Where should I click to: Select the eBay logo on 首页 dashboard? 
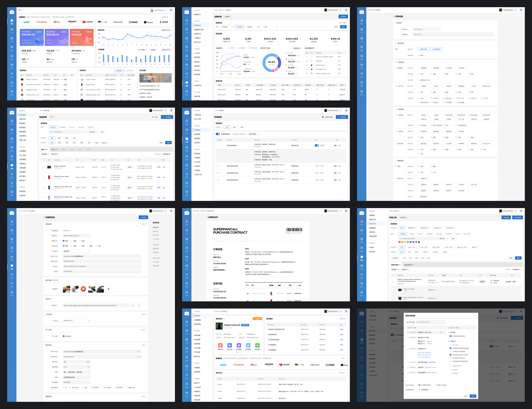[x=57, y=22]
